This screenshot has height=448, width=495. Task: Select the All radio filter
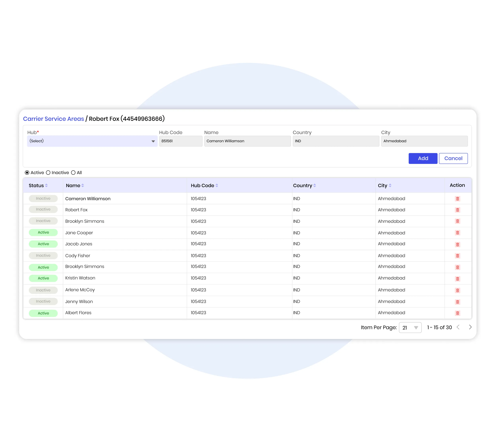(73, 172)
